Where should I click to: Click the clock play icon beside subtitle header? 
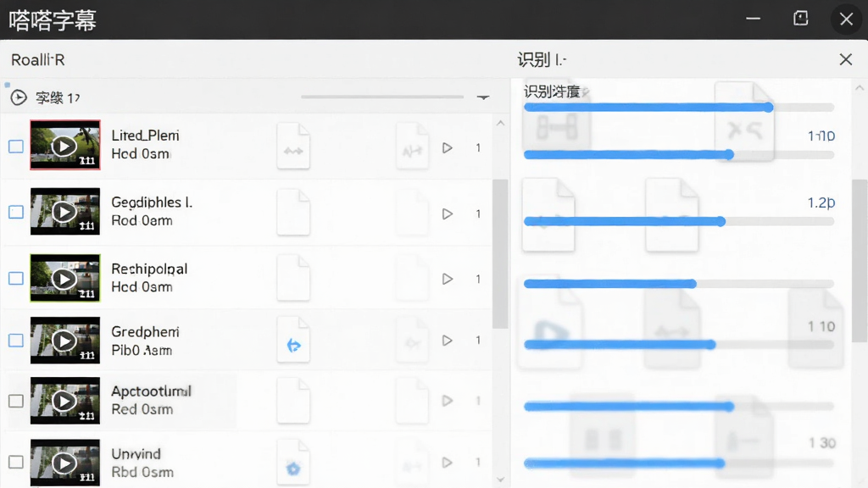click(x=19, y=98)
